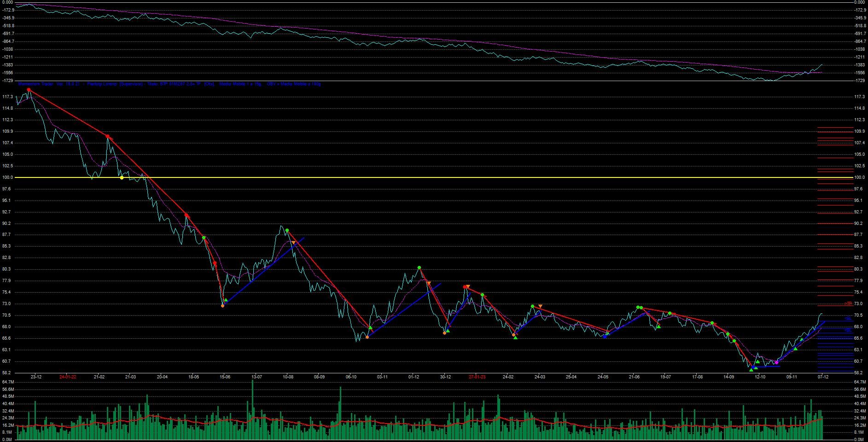
Task: Select the red dot at the chart's highest peak
Action: (x=29, y=90)
